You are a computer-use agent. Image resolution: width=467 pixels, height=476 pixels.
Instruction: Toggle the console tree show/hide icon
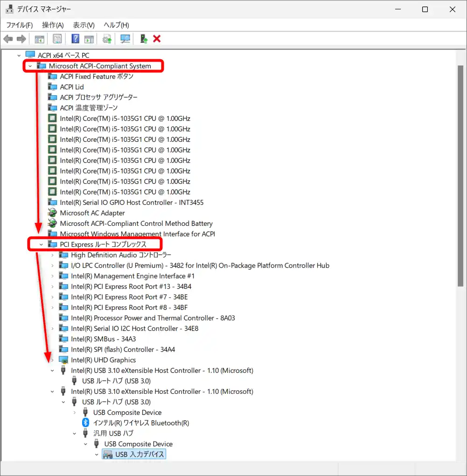(39, 39)
